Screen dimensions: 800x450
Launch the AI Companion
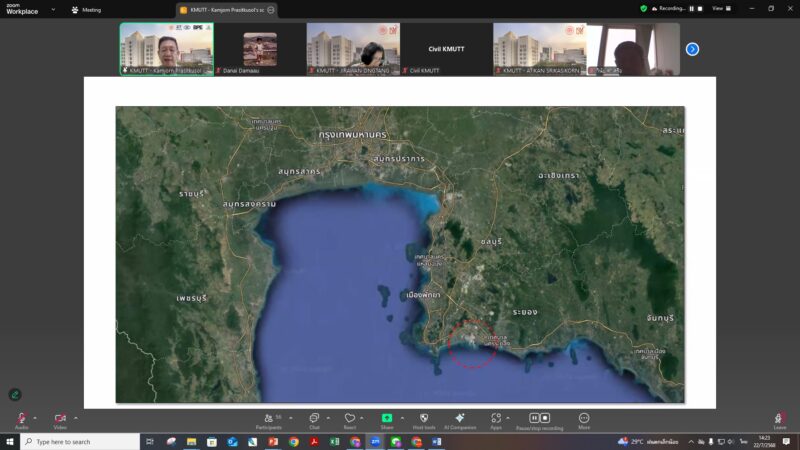460,418
